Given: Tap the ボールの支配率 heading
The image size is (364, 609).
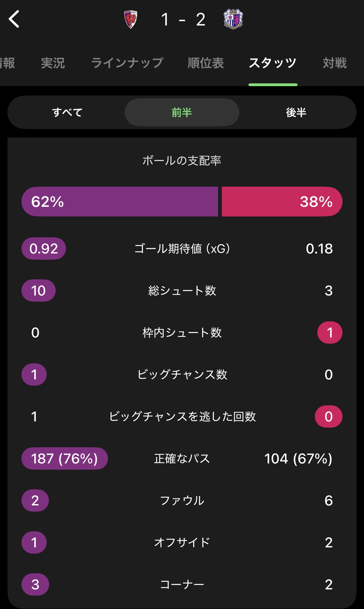Looking at the screenshot, I should [182, 160].
